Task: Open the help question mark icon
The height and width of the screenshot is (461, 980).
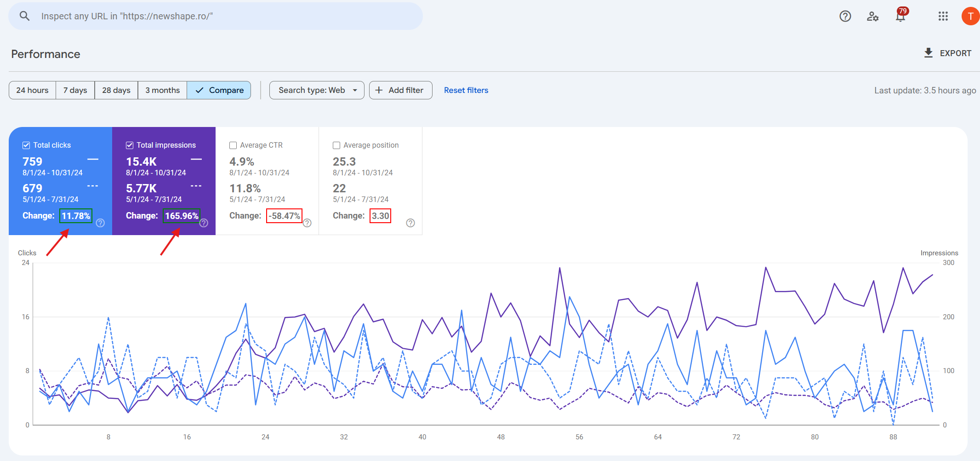Action: (845, 16)
